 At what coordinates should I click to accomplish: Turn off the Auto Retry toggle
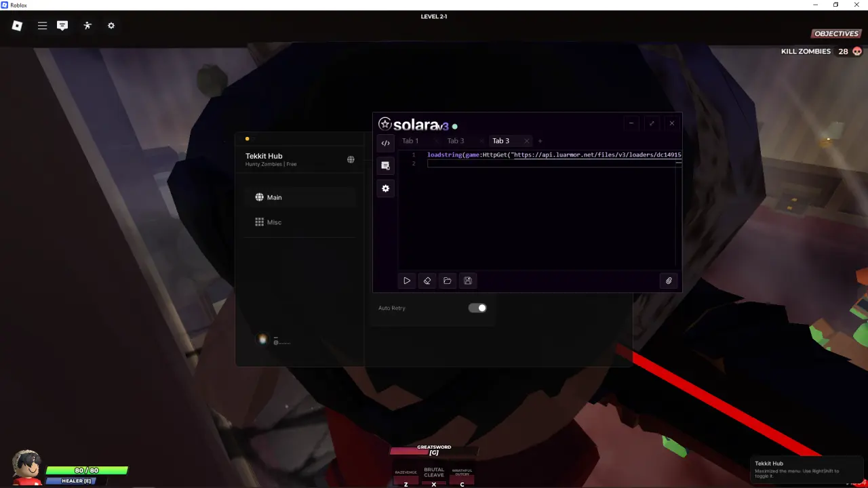(477, 308)
